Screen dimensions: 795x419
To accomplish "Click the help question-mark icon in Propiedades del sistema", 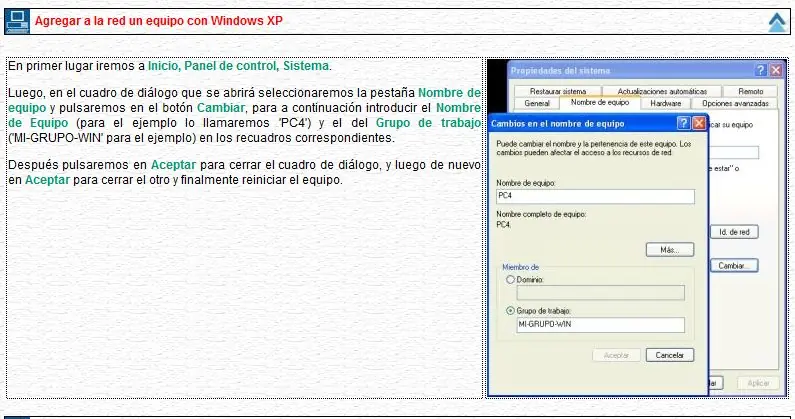I will (x=760, y=70).
